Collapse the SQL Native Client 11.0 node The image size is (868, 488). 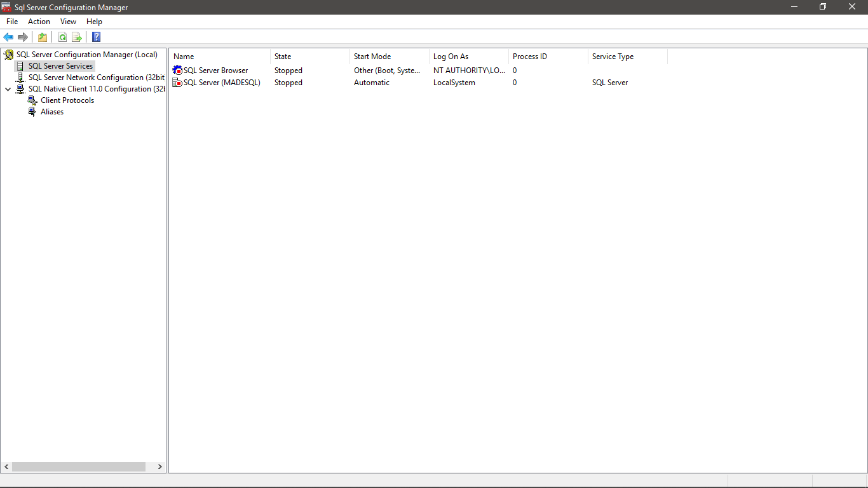tap(8, 90)
